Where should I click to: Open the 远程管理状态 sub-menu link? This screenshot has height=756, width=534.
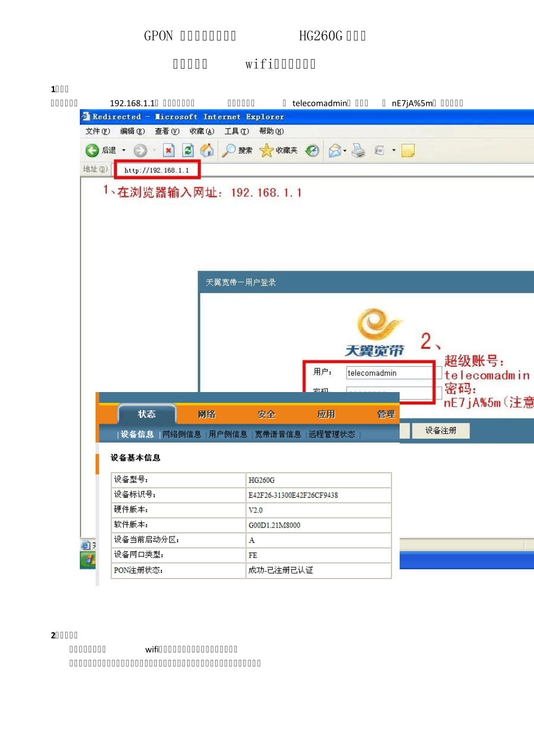tap(332, 434)
